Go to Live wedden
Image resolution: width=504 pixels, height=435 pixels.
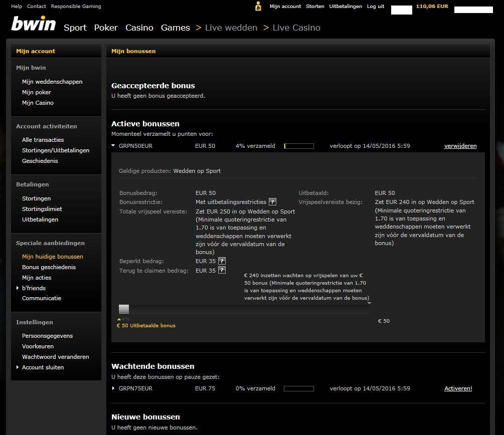(231, 28)
